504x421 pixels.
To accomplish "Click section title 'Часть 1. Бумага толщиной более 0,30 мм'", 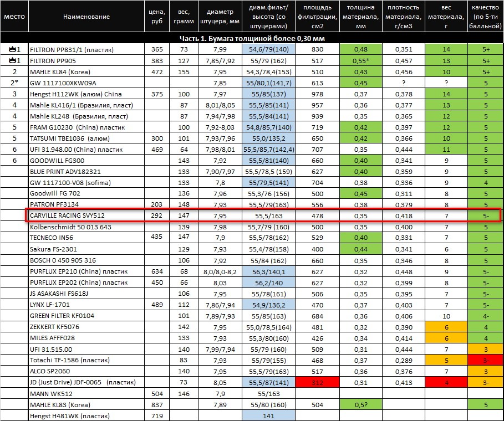I will 252,39.
